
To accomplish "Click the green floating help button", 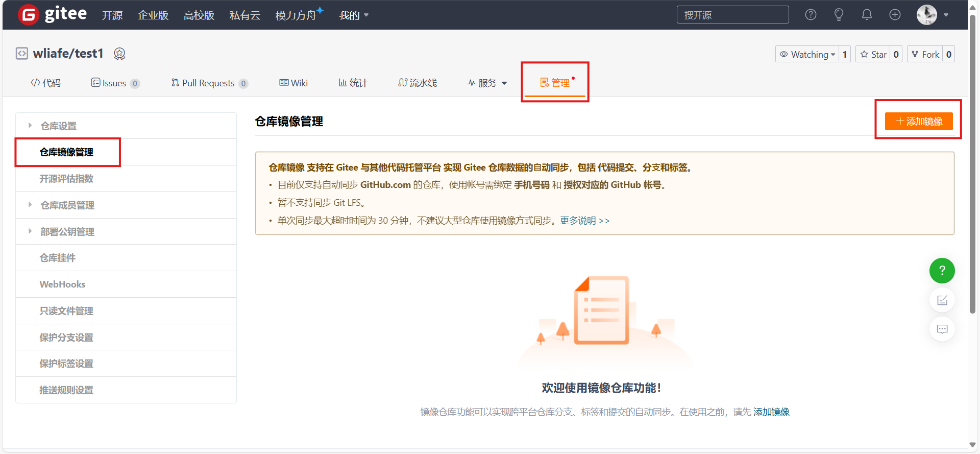I will pyautogui.click(x=942, y=271).
